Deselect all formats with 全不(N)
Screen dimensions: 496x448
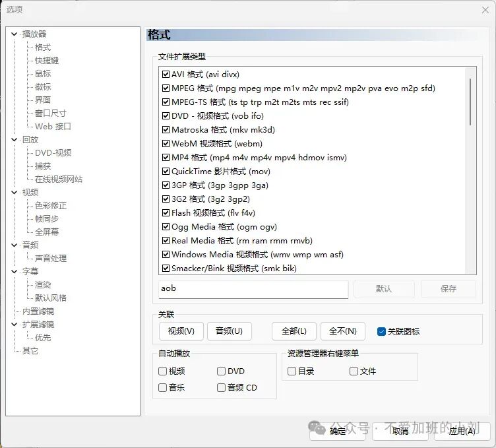tap(343, 331)
